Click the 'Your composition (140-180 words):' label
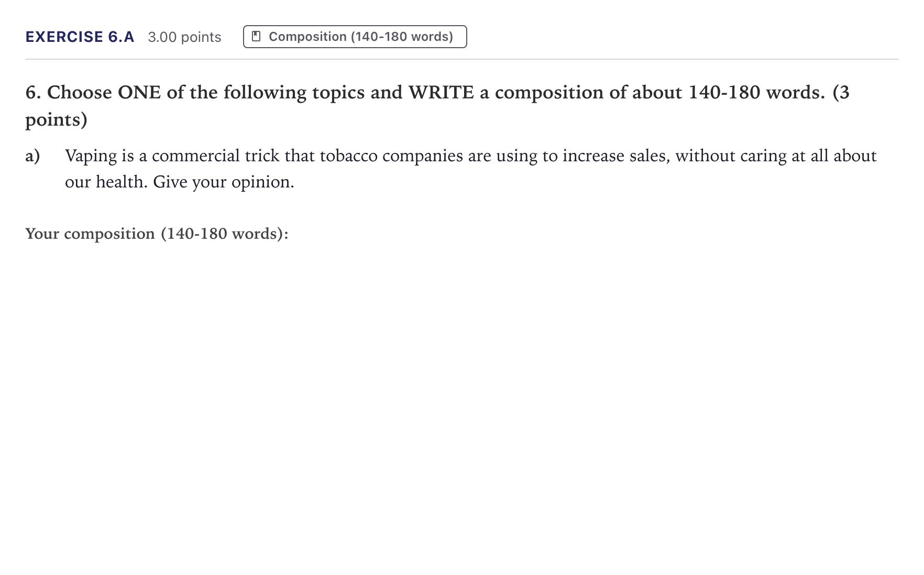The width and height of the screenshot is (924, 575). 157,234
